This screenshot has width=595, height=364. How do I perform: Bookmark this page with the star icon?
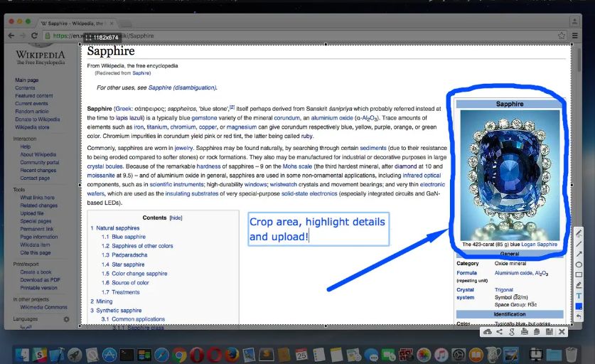(561, 36)
